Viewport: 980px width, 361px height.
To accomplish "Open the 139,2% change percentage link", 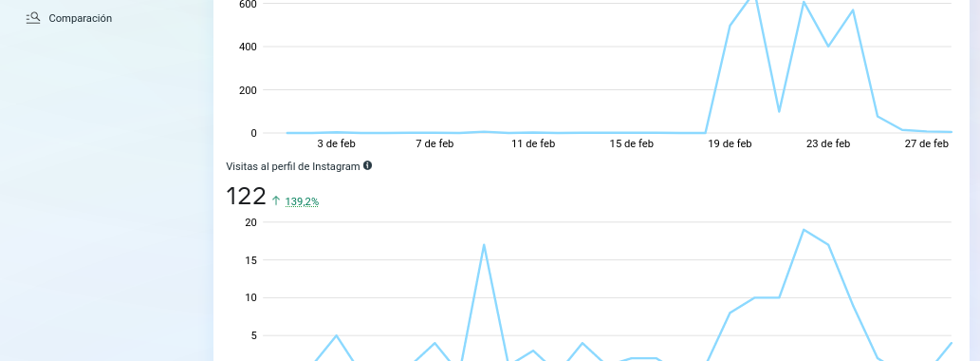I will pyautogui.click(x=302, y=201).
